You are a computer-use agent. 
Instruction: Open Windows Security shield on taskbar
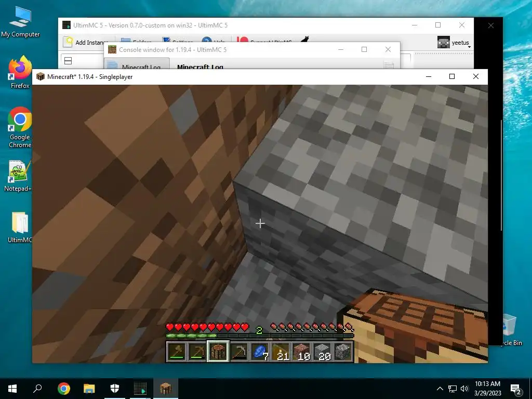click(x=115, y=389)
